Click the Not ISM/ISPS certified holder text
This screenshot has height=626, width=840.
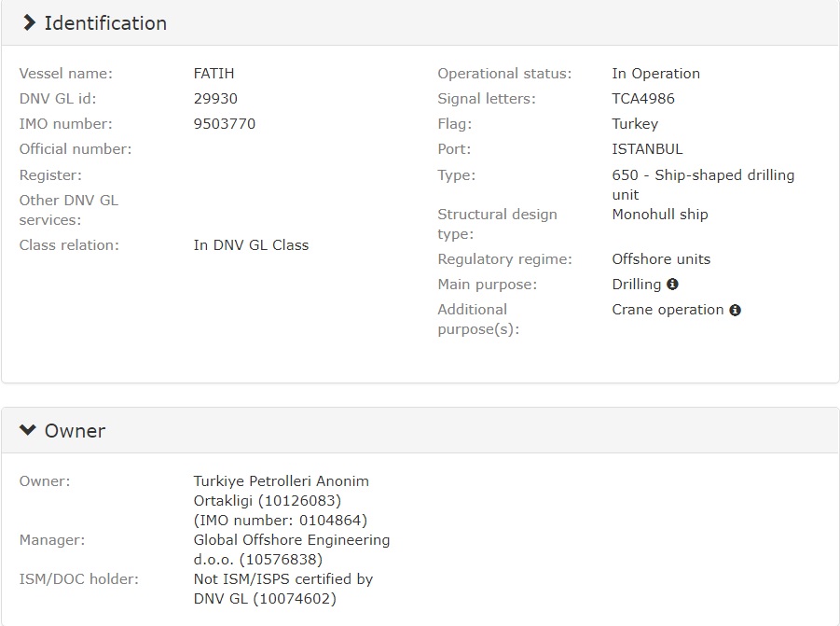click(x=282, y=589)
